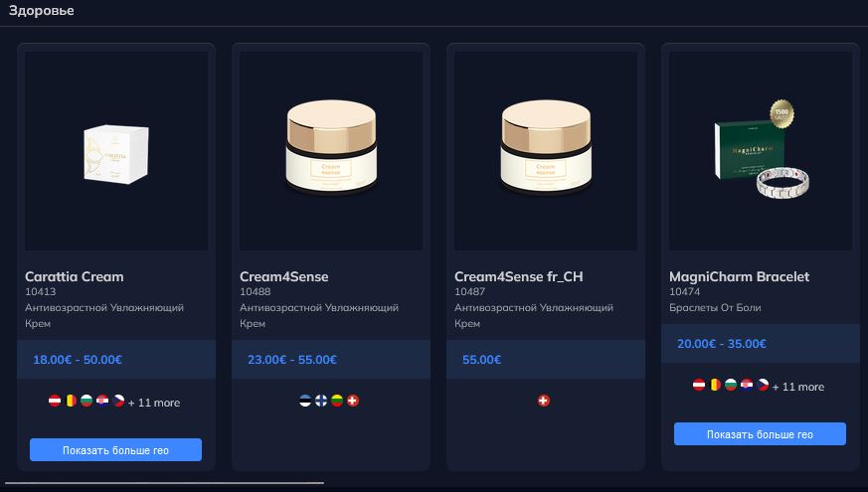The image size is (868, 492).
Task: Select the Estonia flag under Cream4Sense
Action: click(305, 401)
